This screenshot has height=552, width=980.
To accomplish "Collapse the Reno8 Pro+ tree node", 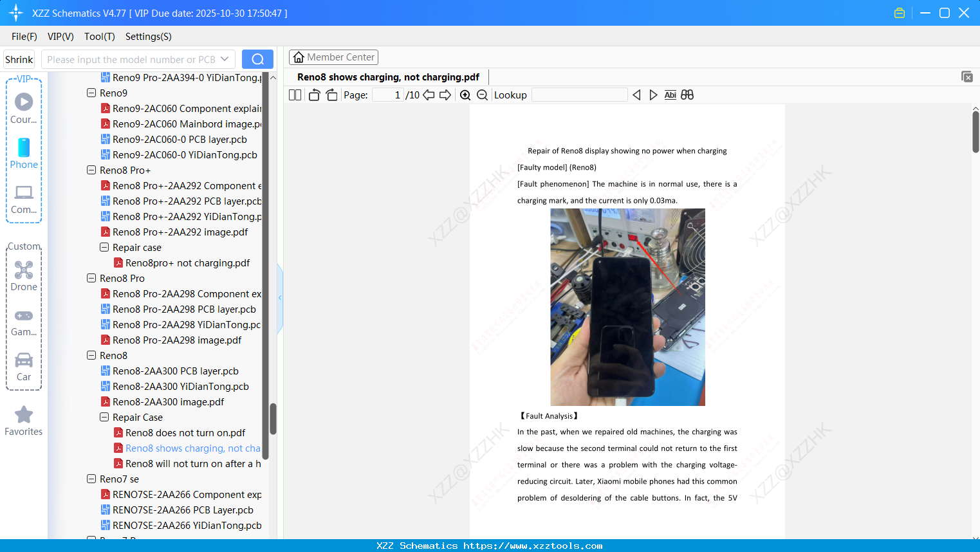I will point(91,170).
